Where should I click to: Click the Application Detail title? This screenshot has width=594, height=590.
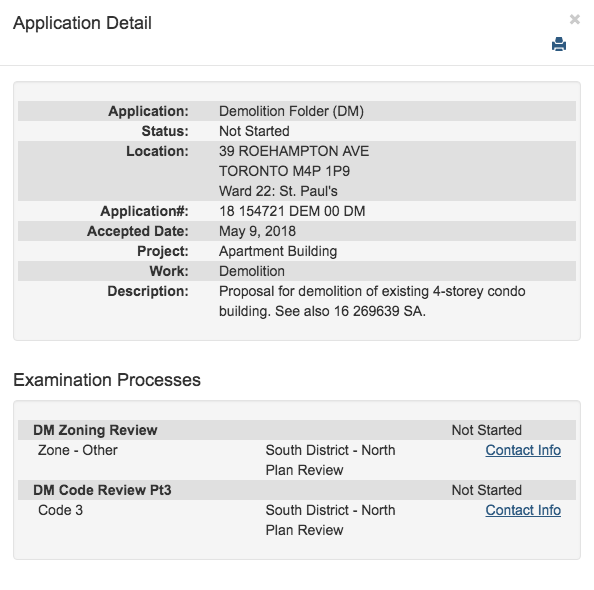click(x=82, y=23)
